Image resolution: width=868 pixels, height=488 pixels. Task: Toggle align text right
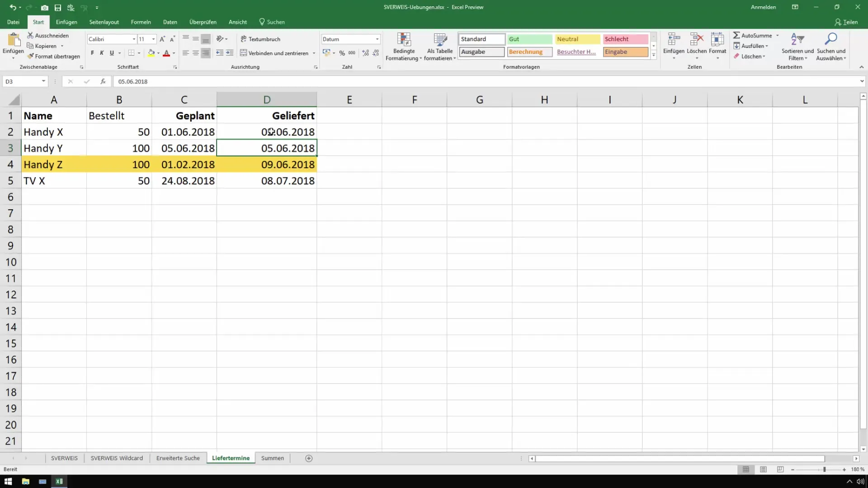206,53
